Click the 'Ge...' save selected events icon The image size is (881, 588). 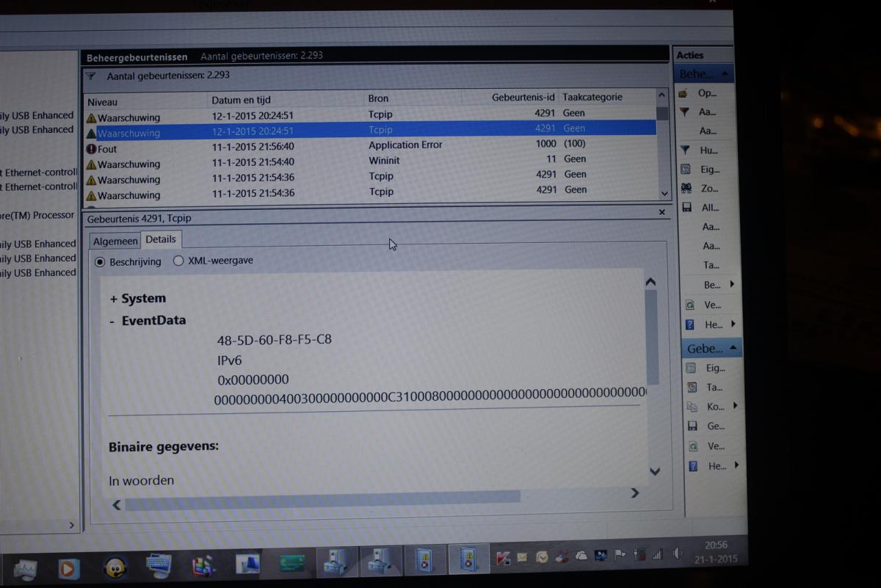tap(692, 426)
